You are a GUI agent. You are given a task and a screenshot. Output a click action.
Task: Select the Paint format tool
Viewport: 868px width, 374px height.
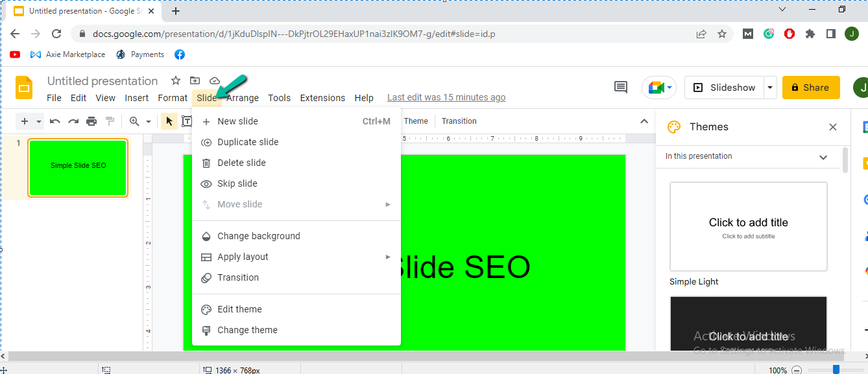[x=109, y=121]
